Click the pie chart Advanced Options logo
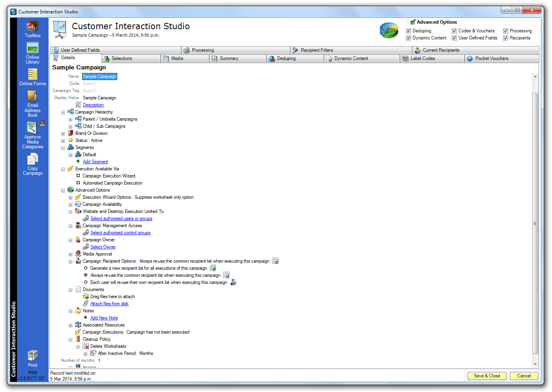This screenshot has width=552, height=392. coord(389,30)
